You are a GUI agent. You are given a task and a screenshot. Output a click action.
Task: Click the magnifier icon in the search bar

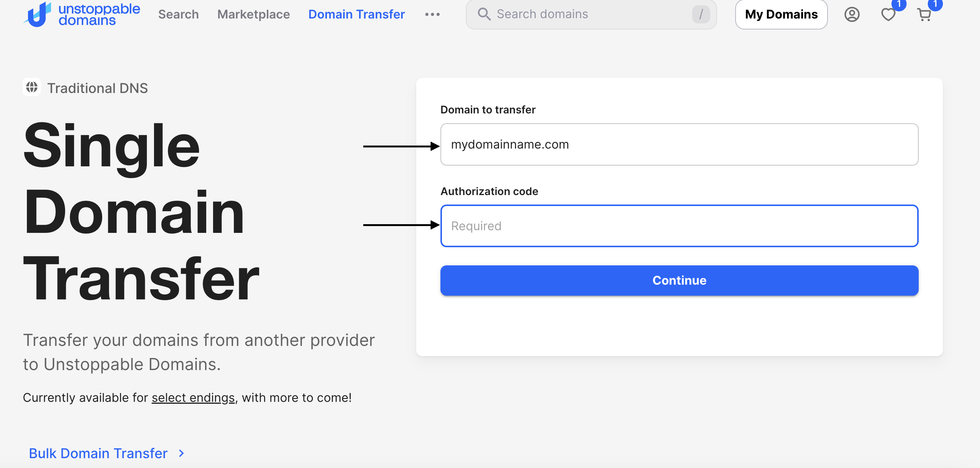pyautogui.click(x=484, y=14)
